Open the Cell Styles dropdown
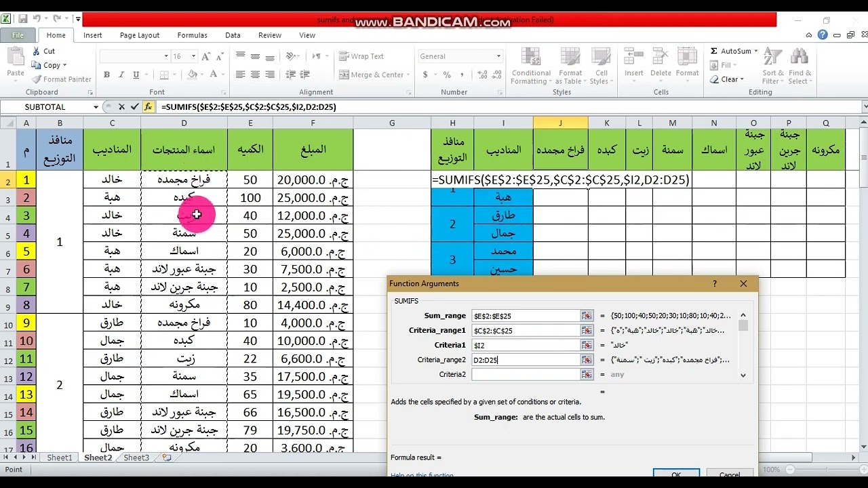The image size is (868, 488). tap(601, 66)
